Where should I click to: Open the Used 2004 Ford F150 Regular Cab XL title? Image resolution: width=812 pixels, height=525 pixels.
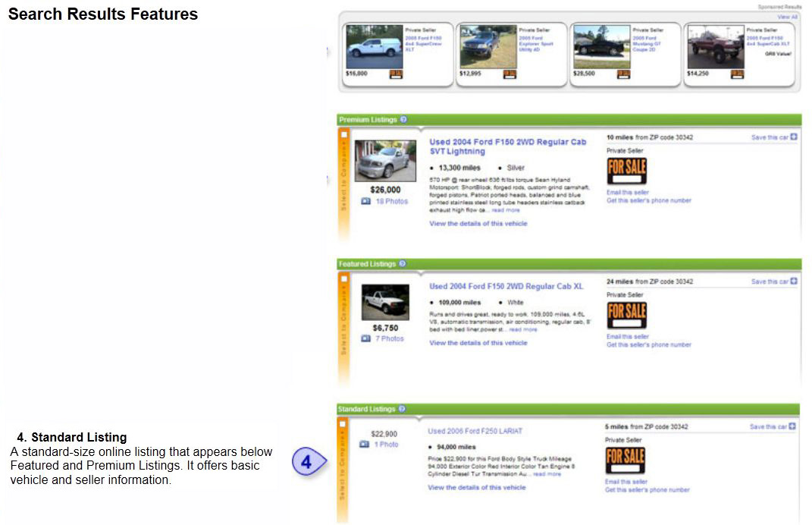click(506, 286)
